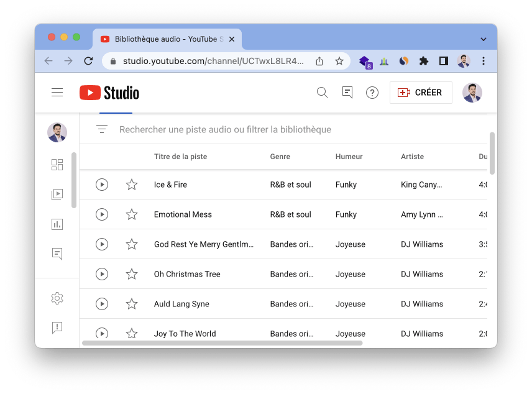
Task: Open the purple extension with badge 8
Action: [365, 62]
